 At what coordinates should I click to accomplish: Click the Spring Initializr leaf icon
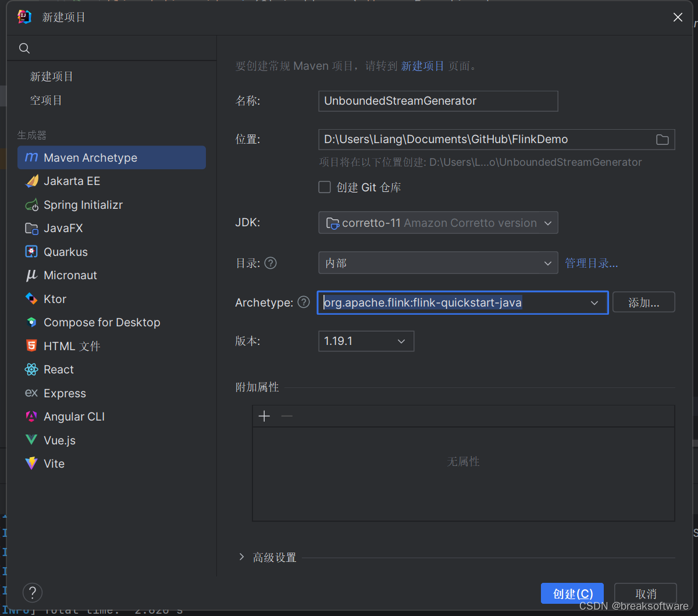point(31,205)
